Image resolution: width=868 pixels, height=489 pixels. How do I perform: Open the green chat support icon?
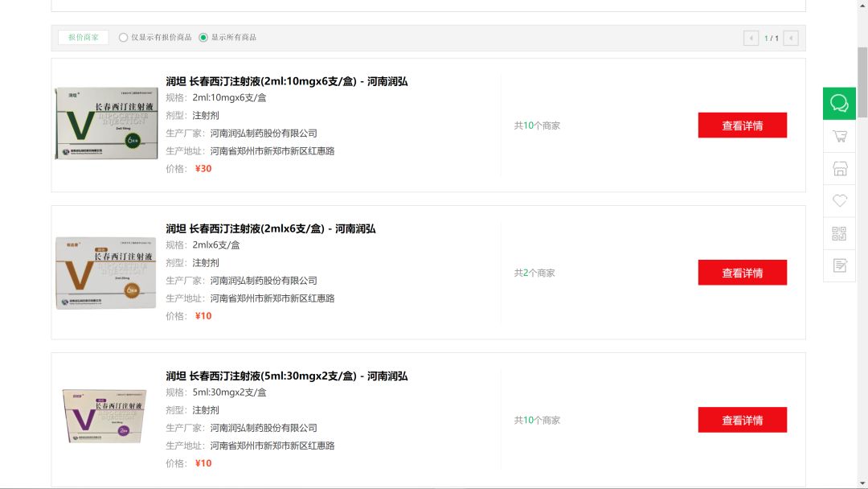tap(839, 104)
